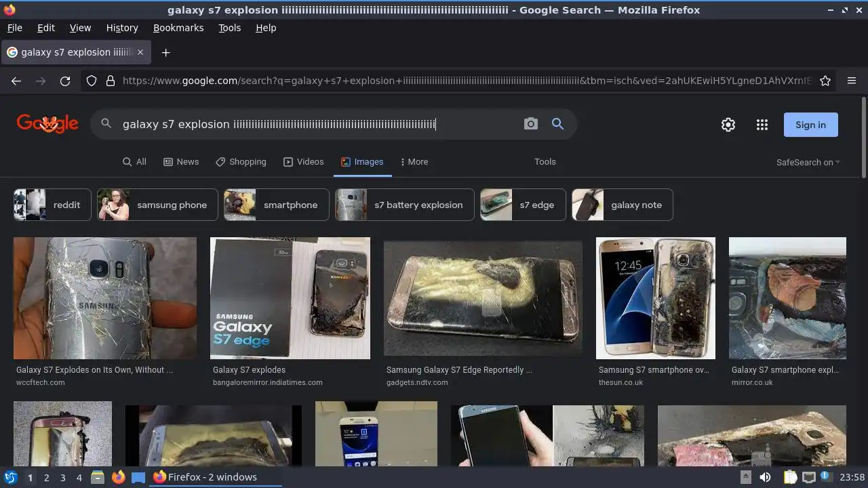Click the site security padlock icon
This screenshot has height=488, width=868.
click(110, 81)
